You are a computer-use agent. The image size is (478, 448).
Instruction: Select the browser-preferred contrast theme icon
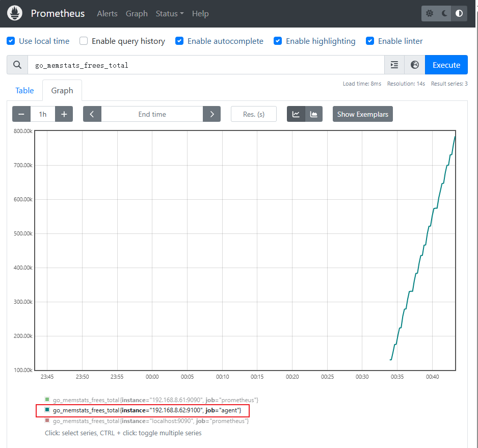coord(459,13)
